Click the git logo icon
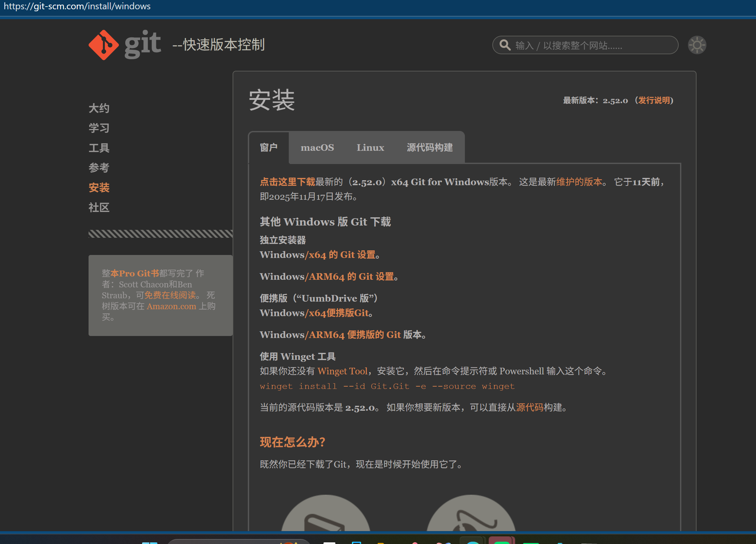 pos(104,45)
